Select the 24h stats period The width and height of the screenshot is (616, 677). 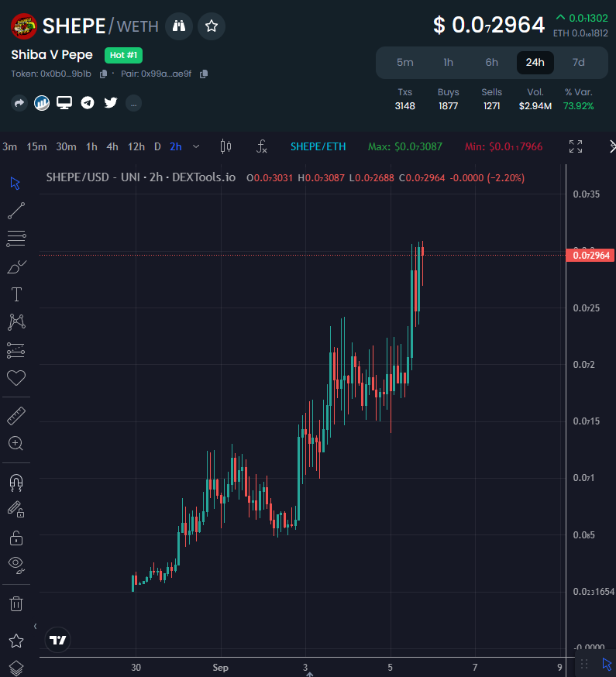pyautogui.click(x=535, y=63)
